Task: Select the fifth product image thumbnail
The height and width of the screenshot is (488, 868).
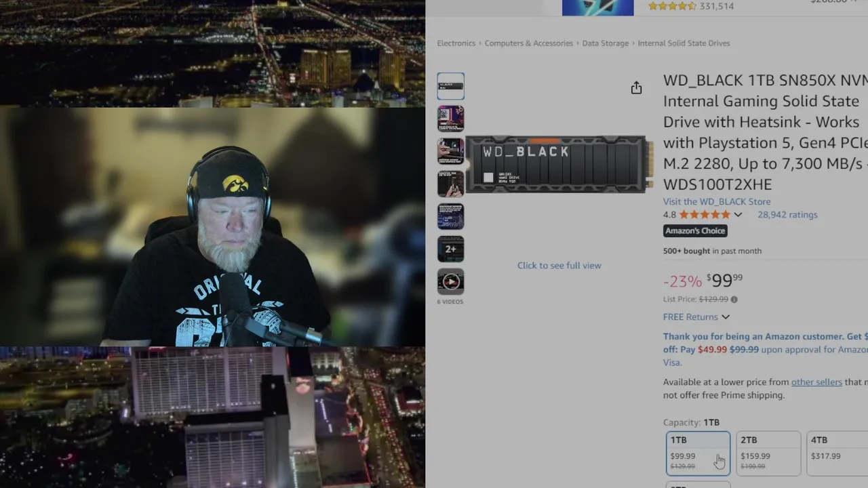Action: tap(450, 216)
